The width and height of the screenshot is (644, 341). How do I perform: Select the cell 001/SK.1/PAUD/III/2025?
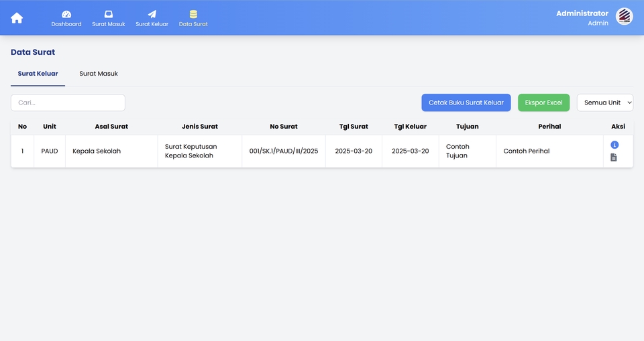tap(284, 151)
